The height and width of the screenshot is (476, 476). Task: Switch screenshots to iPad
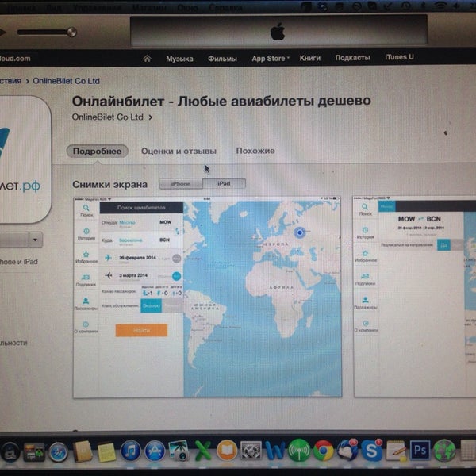pyautogui.click(x=224, y=184)
